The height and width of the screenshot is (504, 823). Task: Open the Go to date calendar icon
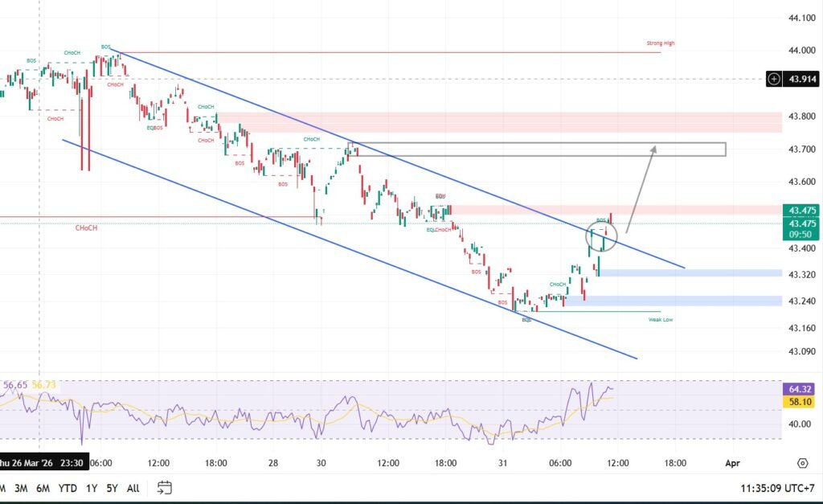(x=165, y=487)
